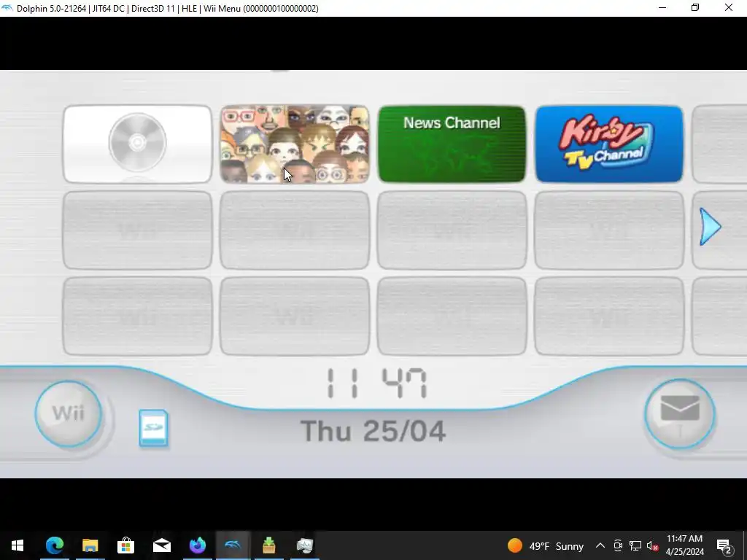Show hidden system tray icons

point(600,545)
